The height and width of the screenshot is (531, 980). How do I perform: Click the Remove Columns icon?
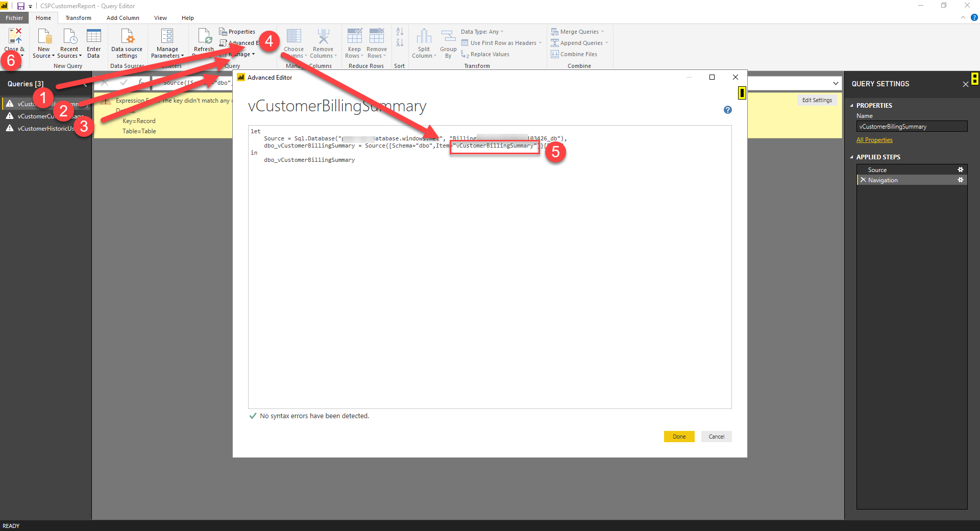coord(323,36)
